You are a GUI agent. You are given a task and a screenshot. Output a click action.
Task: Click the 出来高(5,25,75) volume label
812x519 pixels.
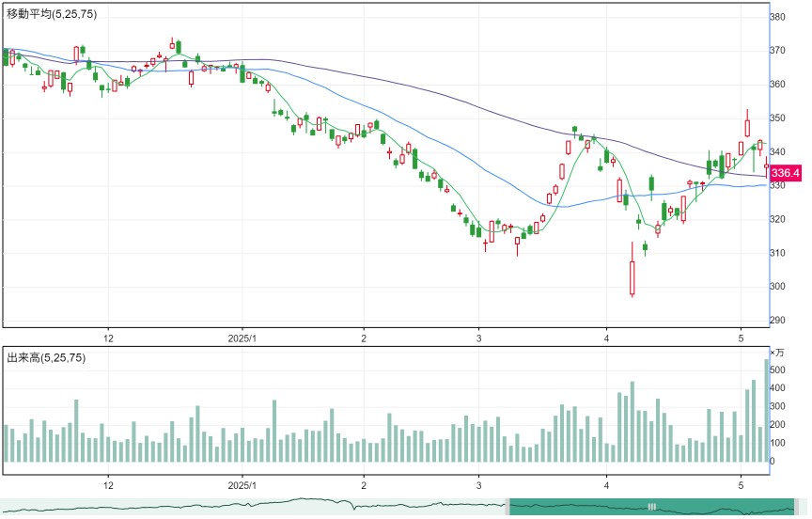(x=46, y=357)
